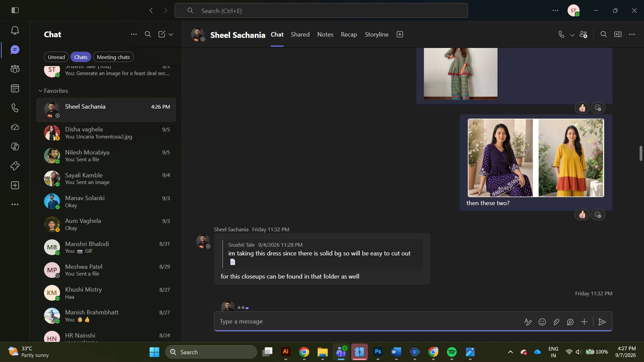Toggle the Meeting chats filter pill
The image size is (644, 362).
click(x=113, y=57)
